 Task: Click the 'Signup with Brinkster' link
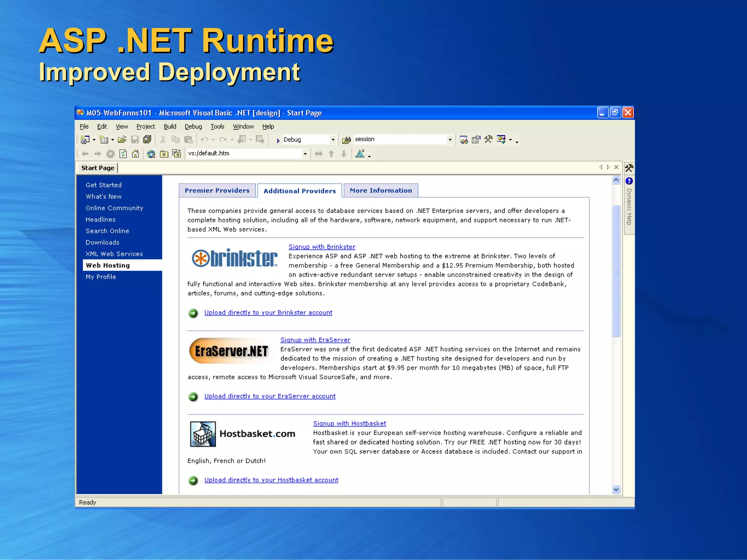click(x=322, y=247)
